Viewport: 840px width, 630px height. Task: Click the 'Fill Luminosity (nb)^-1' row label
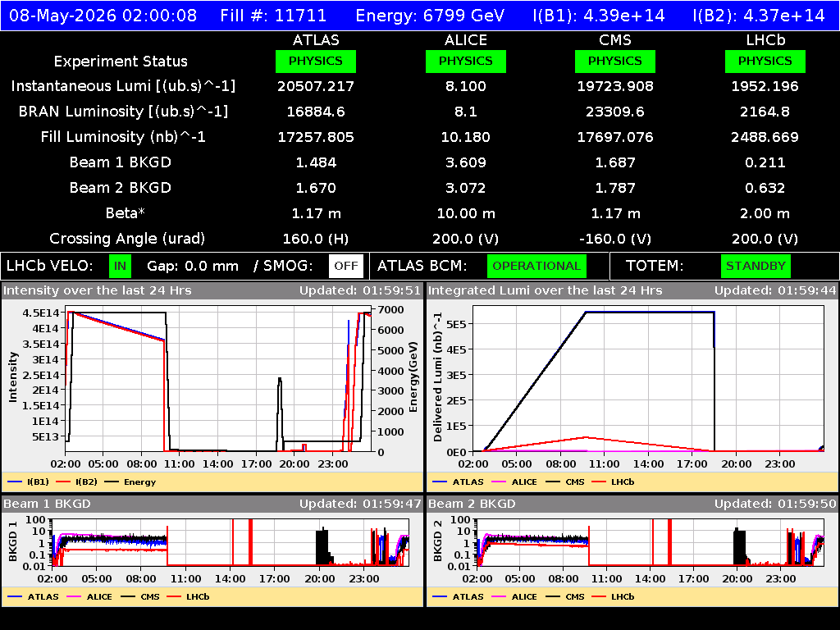[x=123, y=137]
